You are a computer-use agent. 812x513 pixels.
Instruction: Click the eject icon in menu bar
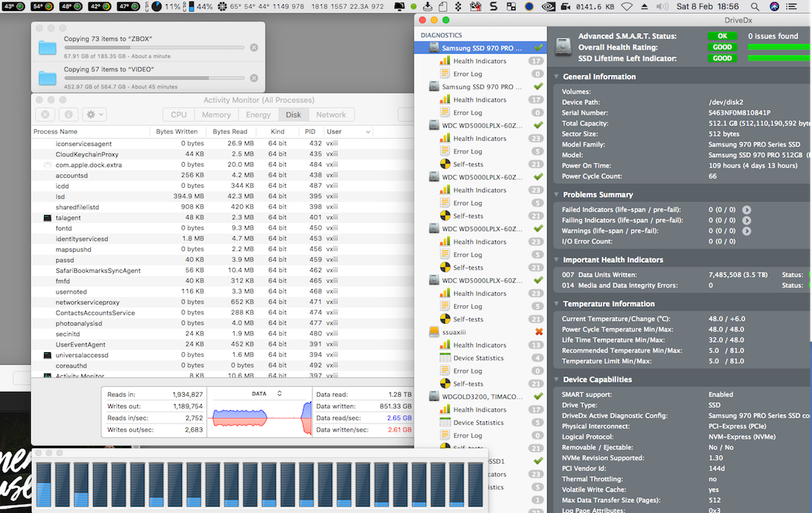(x=644, y=7)
